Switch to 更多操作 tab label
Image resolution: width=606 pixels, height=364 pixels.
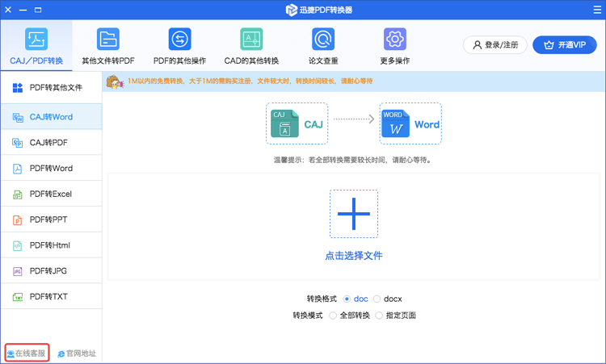click(x=395, y=61)
